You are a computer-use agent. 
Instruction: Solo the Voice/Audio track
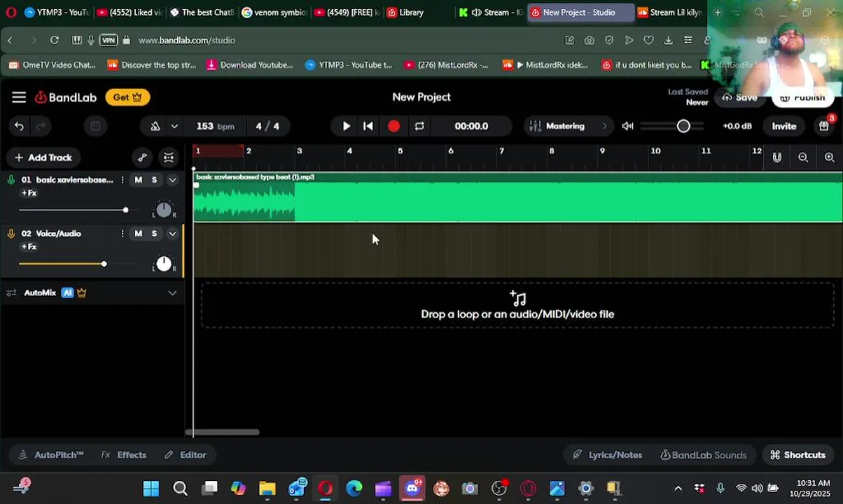pos(154,234)
